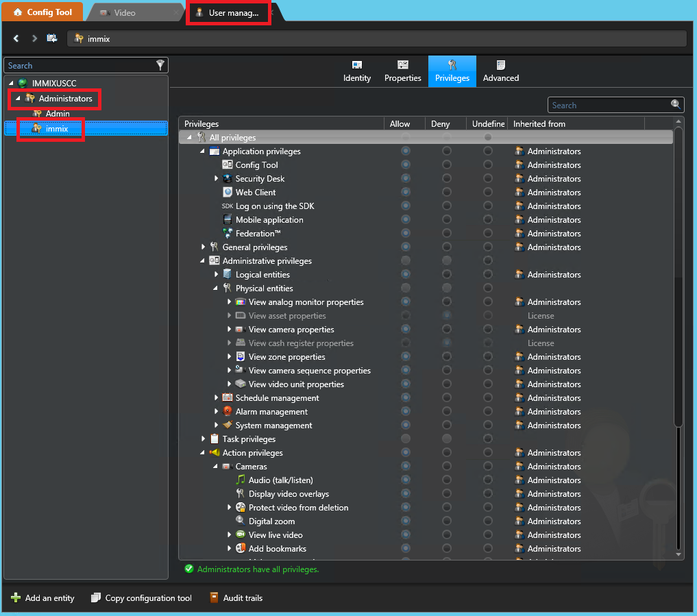Click the bell icon next to Alarm management
This screenshot has width=697, height=616.
pos(226,411)
